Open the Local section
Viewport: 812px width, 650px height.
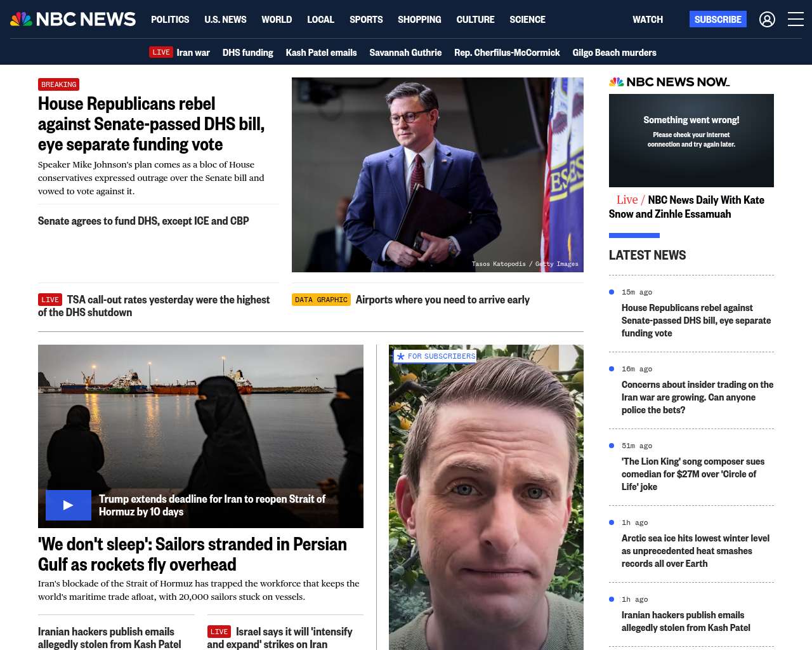click(x=320, y=20)
